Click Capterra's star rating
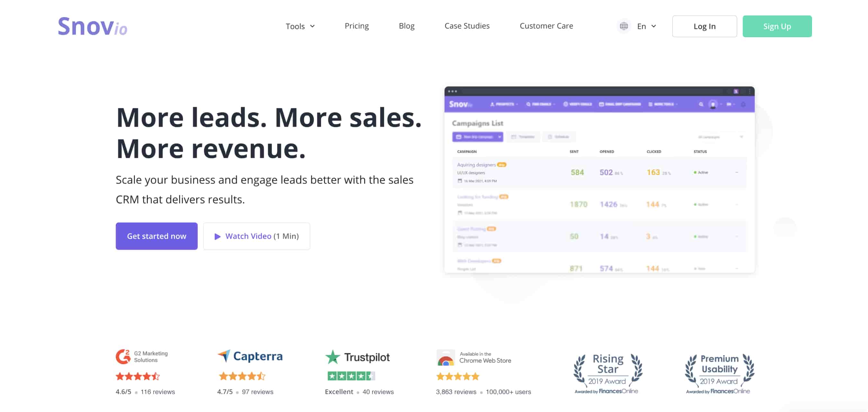Screen dimensions: 868x412 pos(242,376)
